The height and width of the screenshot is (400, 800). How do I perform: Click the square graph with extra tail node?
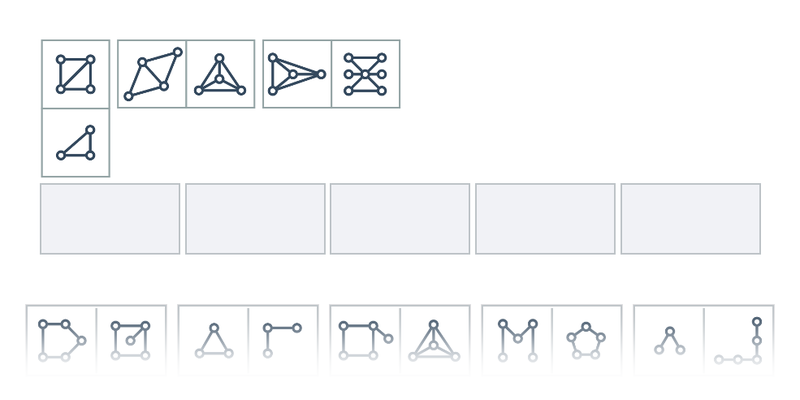pyautogui.click(x=365, y=340)
